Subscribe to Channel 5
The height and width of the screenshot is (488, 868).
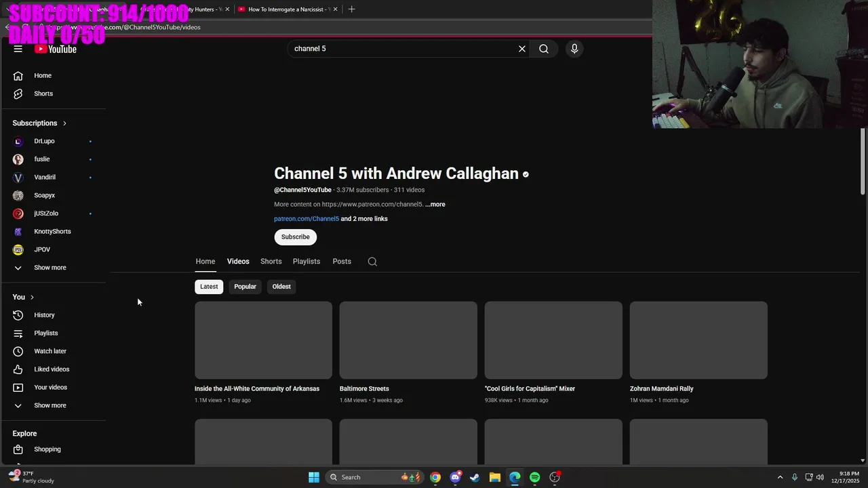pos(296,237)
